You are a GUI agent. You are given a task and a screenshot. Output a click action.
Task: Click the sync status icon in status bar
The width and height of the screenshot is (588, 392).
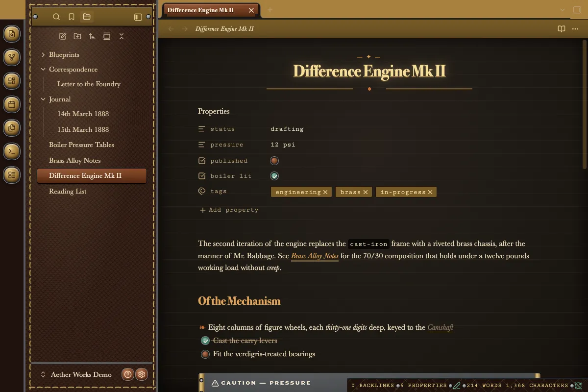click(578, 386)
